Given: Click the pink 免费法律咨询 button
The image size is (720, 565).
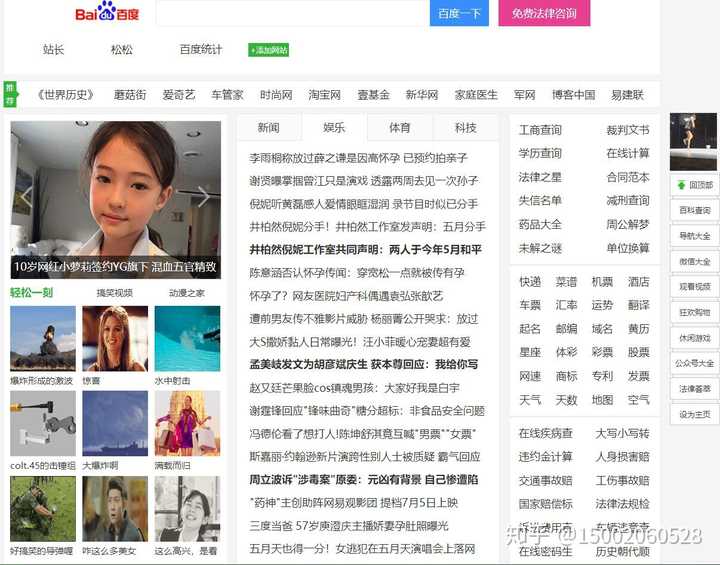Looking at the screenshot, I should (544, 13).
